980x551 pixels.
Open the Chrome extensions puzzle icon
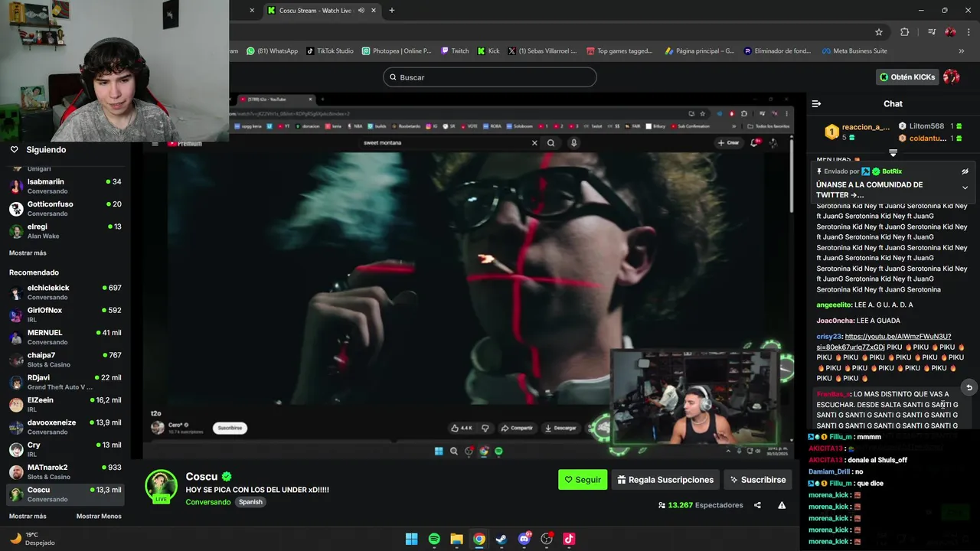(905, 32)
